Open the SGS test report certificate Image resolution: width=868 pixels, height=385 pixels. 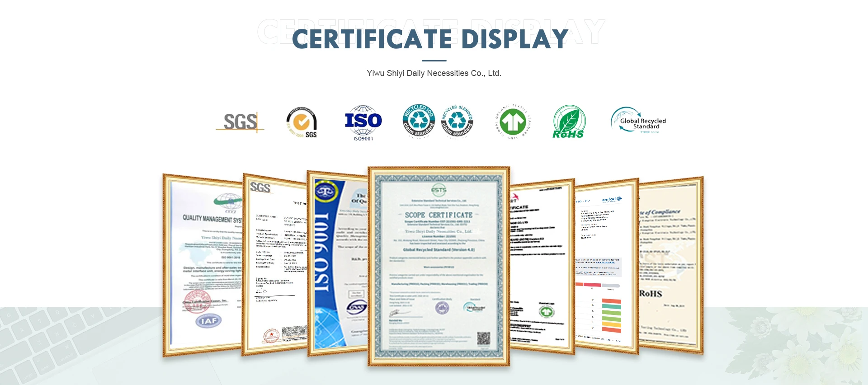275,265
